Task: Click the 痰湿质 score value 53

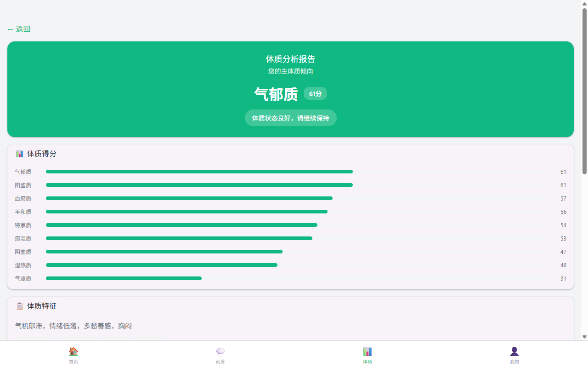Action: (x=563, y=239)
